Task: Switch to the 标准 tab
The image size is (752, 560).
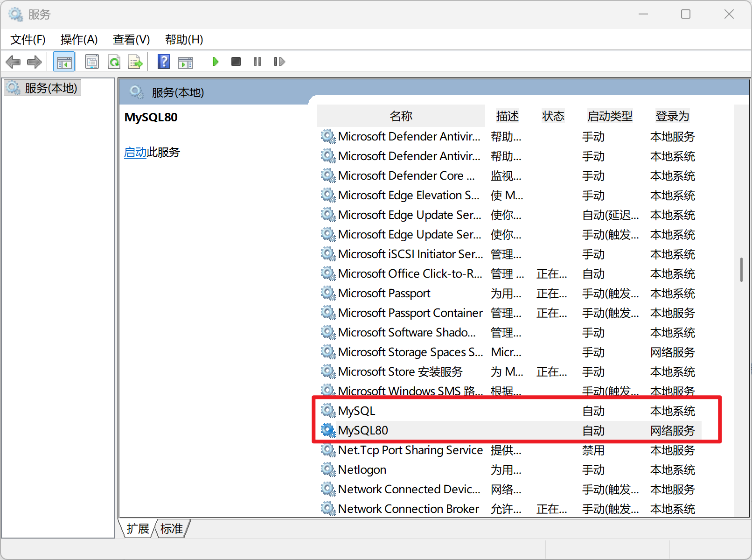Action: pyautogui.click(x=172, y=528)
